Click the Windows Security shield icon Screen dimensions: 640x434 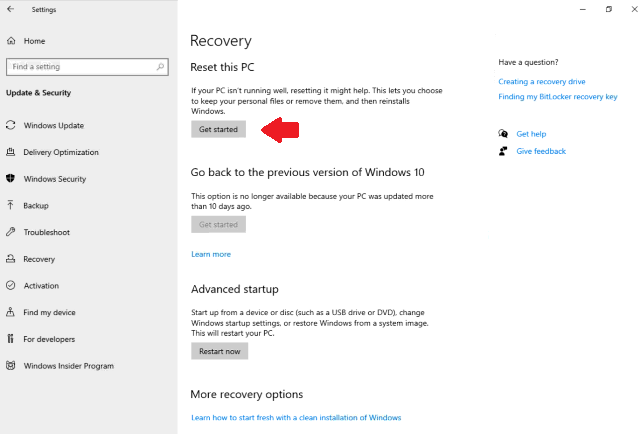click(11, 179)
